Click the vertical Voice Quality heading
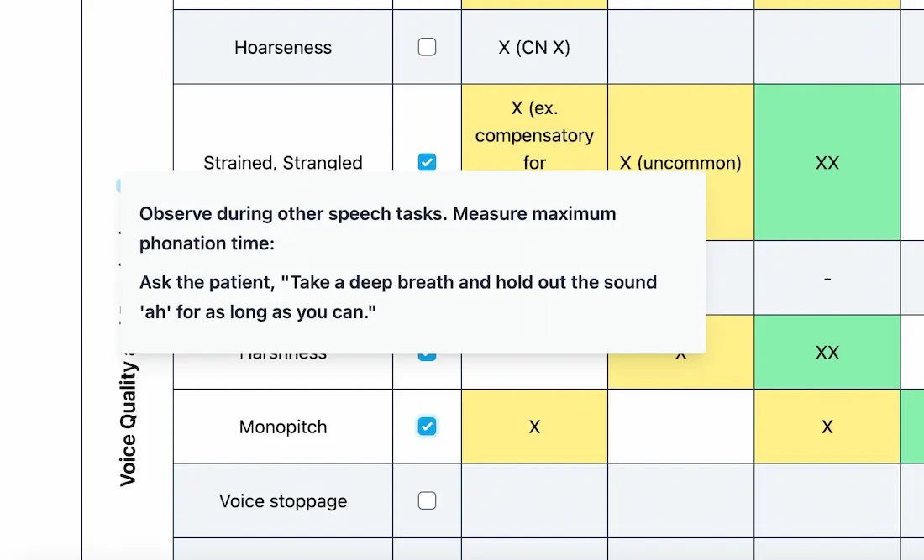Viewport: 924px width, 560px height. tap(128, 424)
